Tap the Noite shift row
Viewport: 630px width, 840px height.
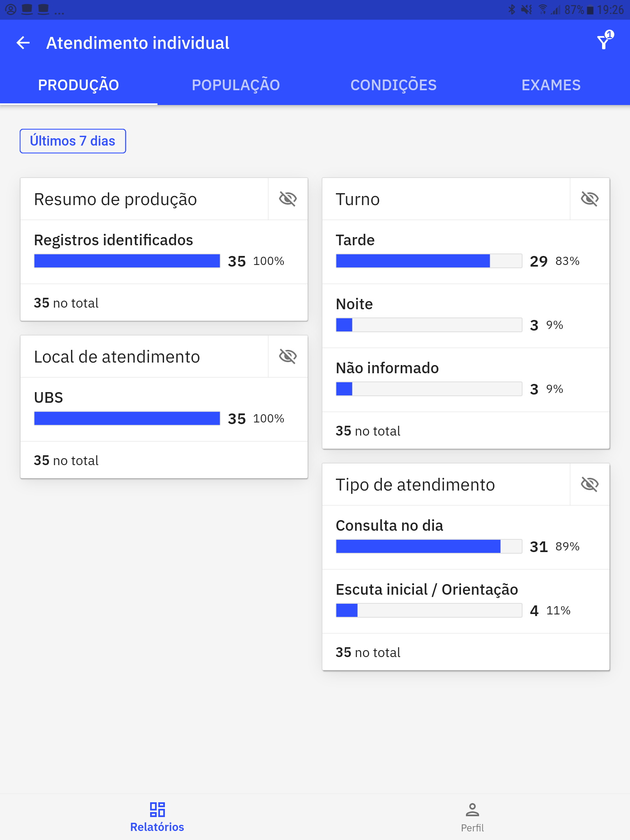(466, 316)
